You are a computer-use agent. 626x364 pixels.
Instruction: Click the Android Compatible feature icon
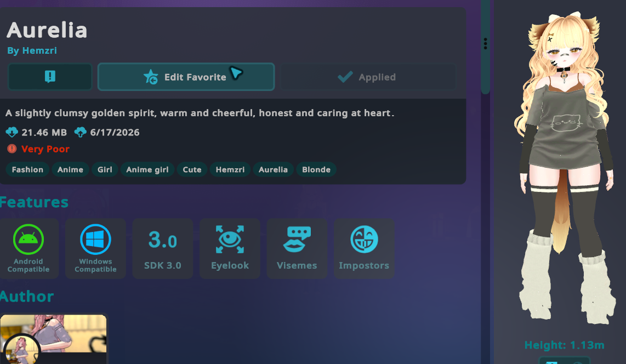coord(29,248)
